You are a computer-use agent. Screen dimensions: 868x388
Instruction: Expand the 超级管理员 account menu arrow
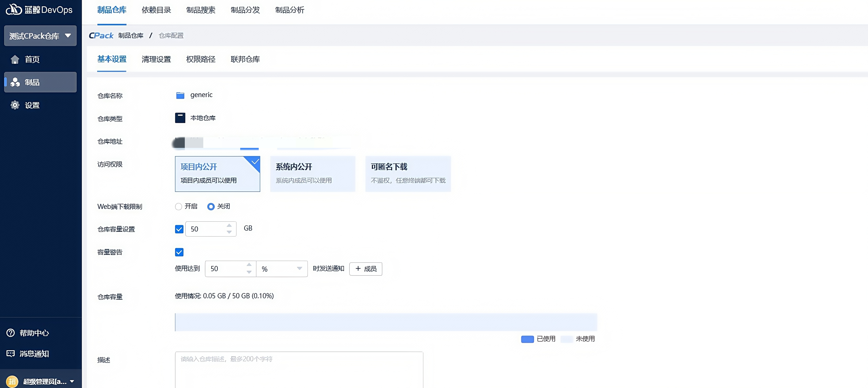(x=72, y=381)
